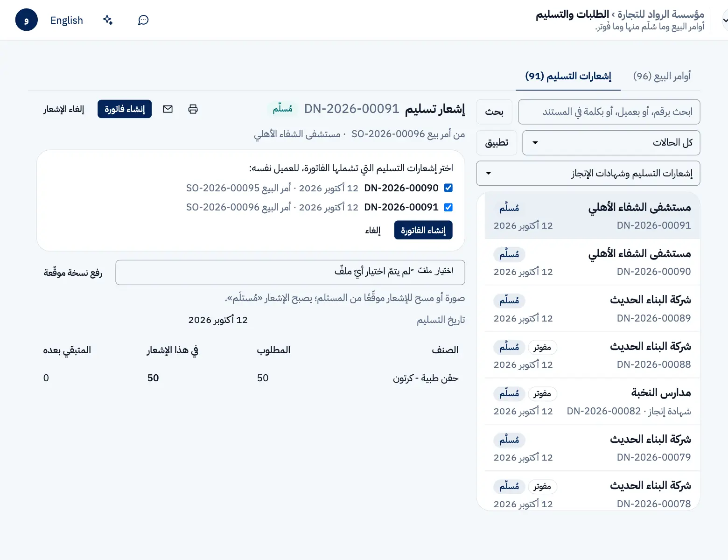This screenshot has height=560, width=728.
Task: Select list row DN-2026-00079
Action: [x=592, y=448]
